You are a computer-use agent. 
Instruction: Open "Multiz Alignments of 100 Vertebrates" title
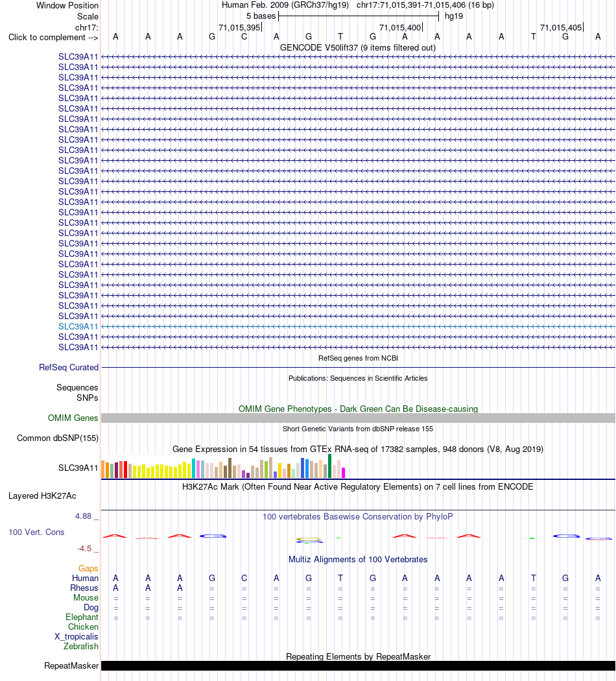pyautogui.click(x=358, y=559)
